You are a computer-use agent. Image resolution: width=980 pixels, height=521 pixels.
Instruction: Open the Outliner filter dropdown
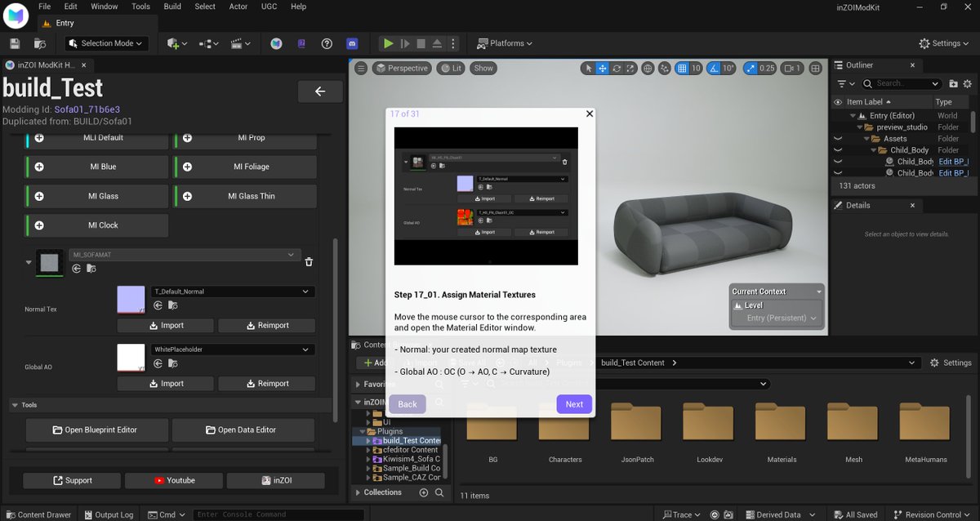point(846,83)
